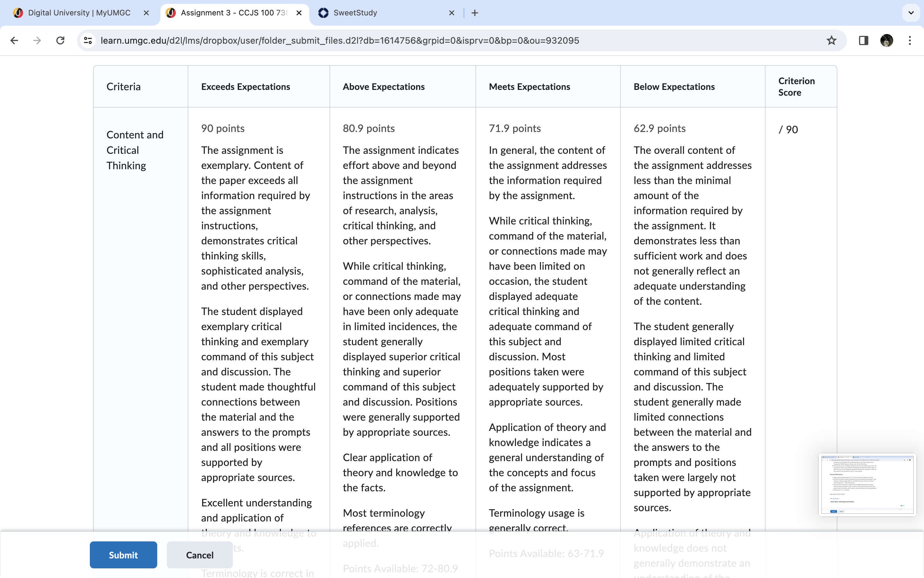Switch to the SweetStudy tab

[x=386, y=13]
